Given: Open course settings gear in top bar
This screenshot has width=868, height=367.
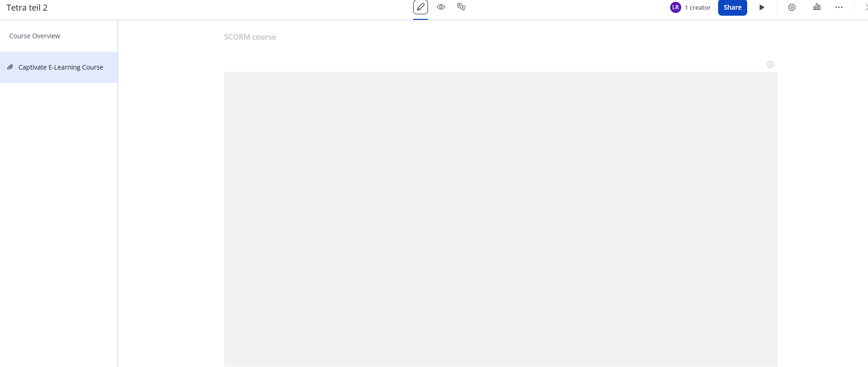Looking at the screenshot, I should point(791,8).
